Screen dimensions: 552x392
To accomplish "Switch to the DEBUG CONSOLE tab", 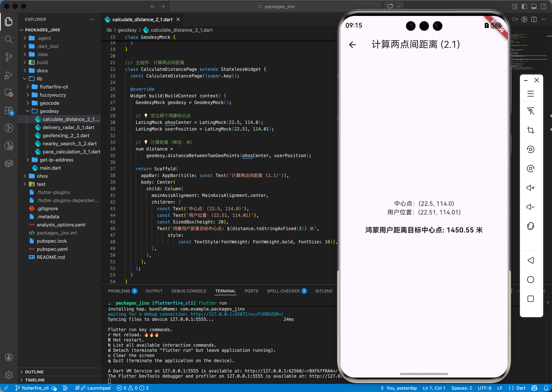I will [x=189, y=291].
